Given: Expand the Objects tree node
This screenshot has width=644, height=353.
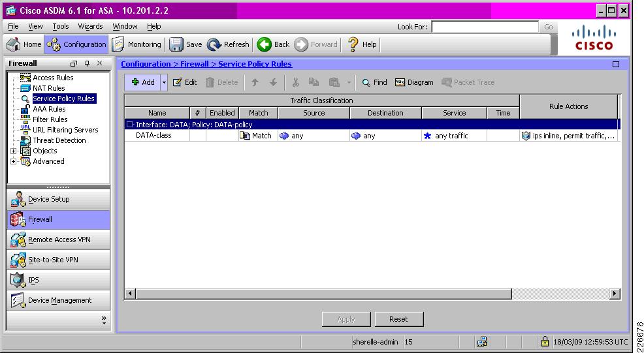Looking at the screenshot, I should 13,151.
